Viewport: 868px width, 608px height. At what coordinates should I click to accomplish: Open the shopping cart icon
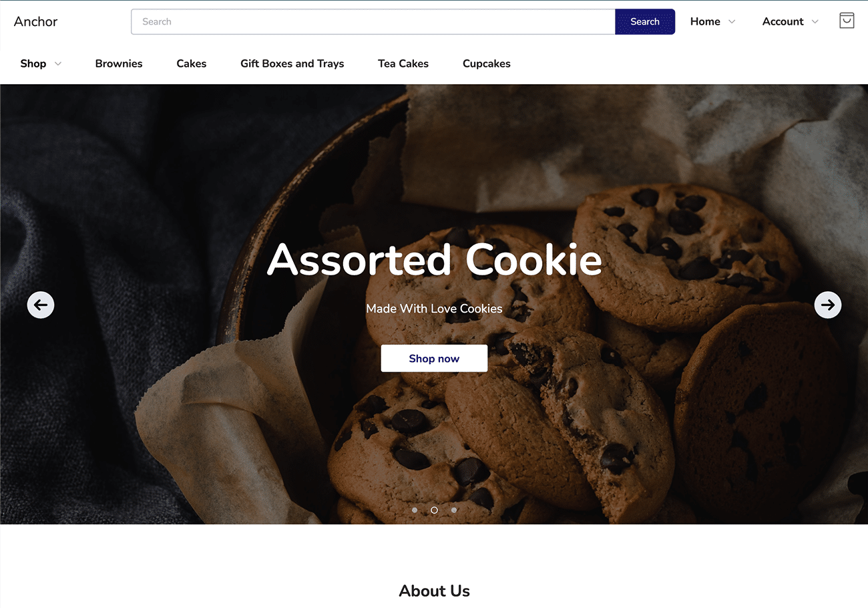847,21
